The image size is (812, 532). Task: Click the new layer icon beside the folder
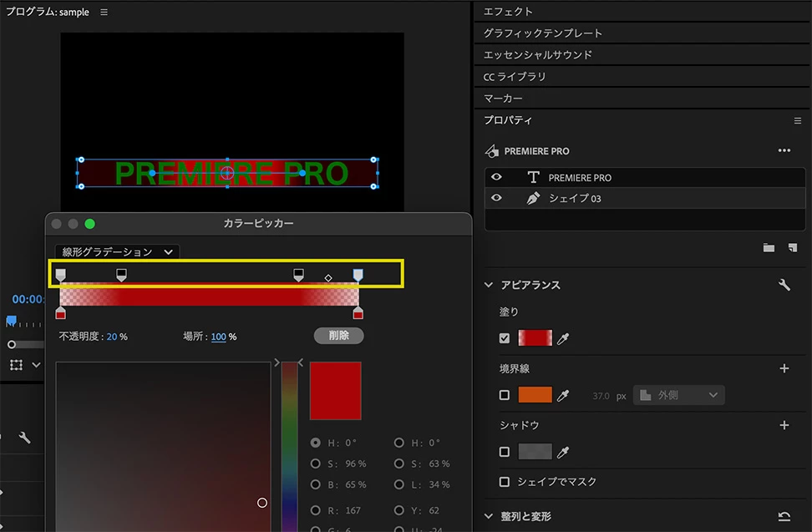[792, 248]
